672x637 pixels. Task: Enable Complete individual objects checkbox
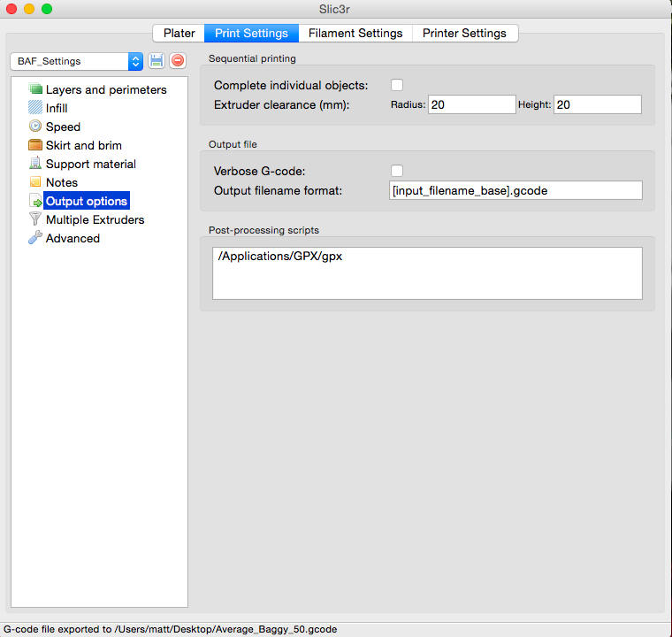397,85
